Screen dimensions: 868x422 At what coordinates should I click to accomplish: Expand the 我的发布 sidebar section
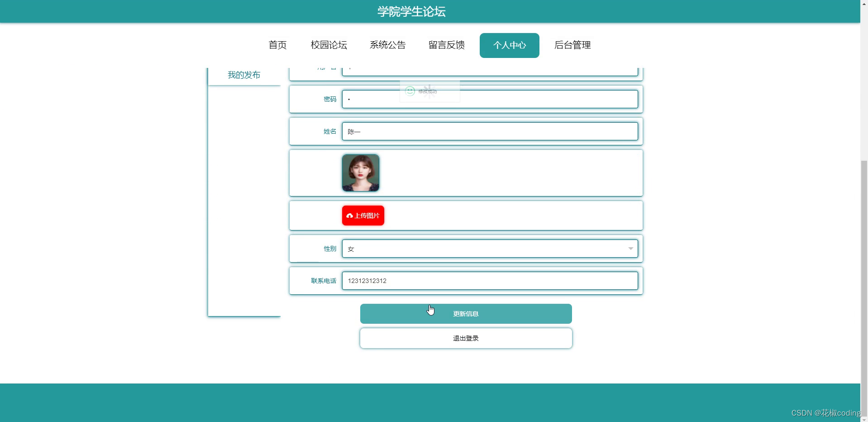tap(244, 75)
